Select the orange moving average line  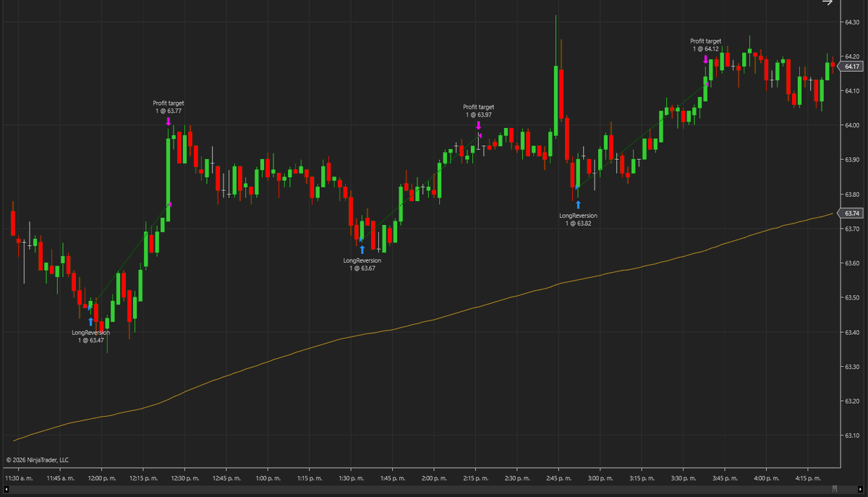(x=434, y=319)
